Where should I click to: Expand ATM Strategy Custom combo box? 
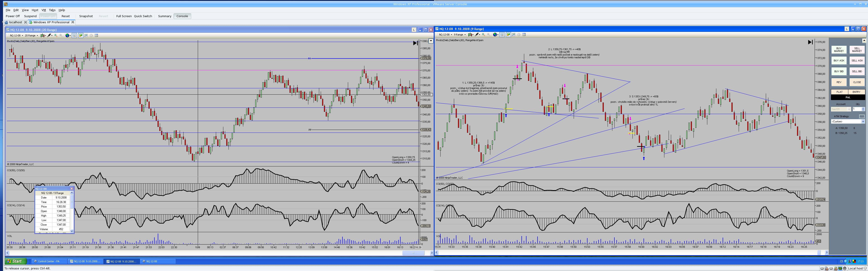tap(863, 121)
